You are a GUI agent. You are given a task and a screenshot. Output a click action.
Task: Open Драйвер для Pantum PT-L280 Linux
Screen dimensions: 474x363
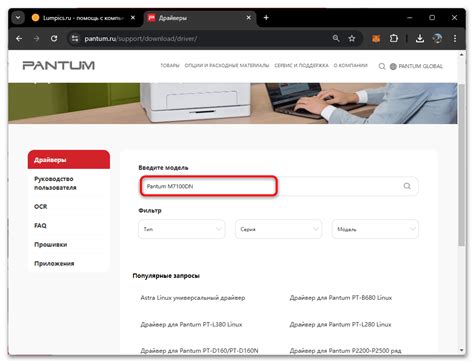(x=340, y=324)
